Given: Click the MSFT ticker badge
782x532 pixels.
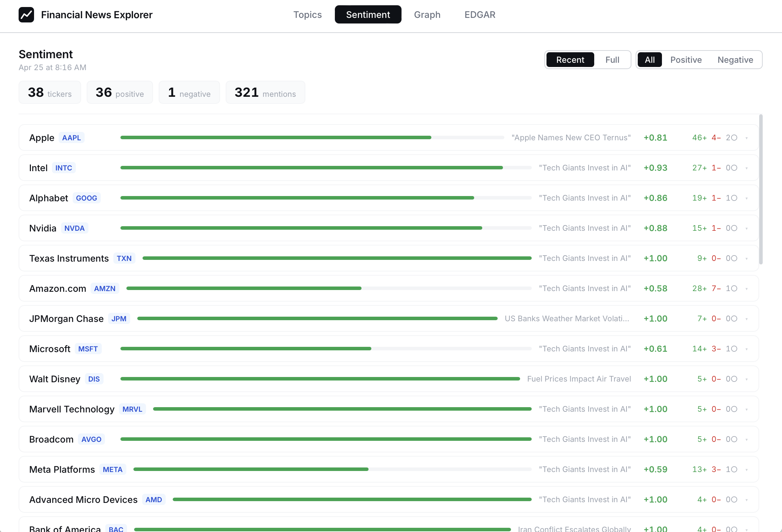Looking at the screenshot, I should (88, 349).
